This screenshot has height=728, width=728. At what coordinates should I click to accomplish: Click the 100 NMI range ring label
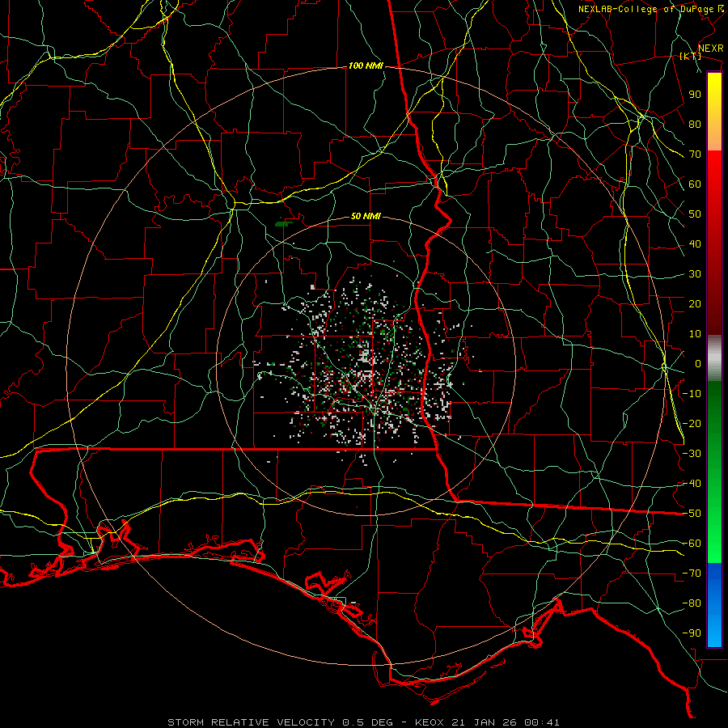pyautogui.click(x=366, y=66)
